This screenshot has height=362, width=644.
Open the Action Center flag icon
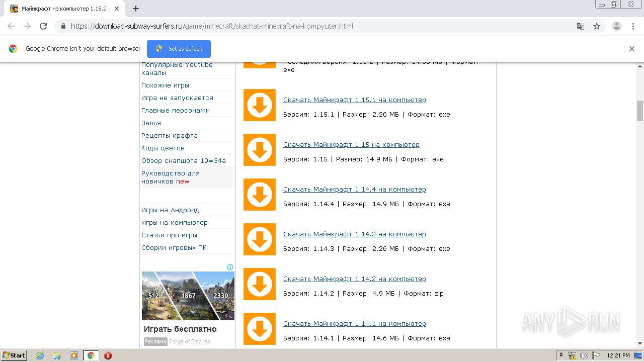[596, 355]
